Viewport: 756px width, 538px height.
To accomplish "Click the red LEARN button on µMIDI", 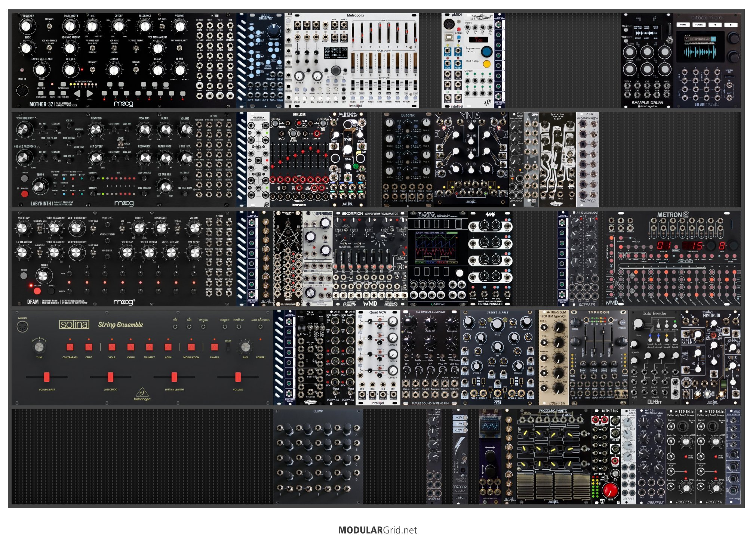I will click(458, 29).
